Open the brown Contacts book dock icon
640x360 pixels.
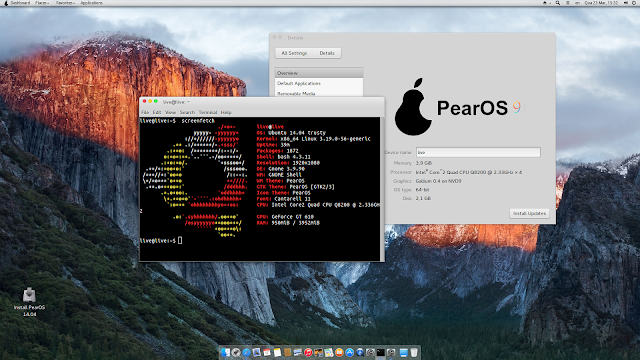point(288,353)
